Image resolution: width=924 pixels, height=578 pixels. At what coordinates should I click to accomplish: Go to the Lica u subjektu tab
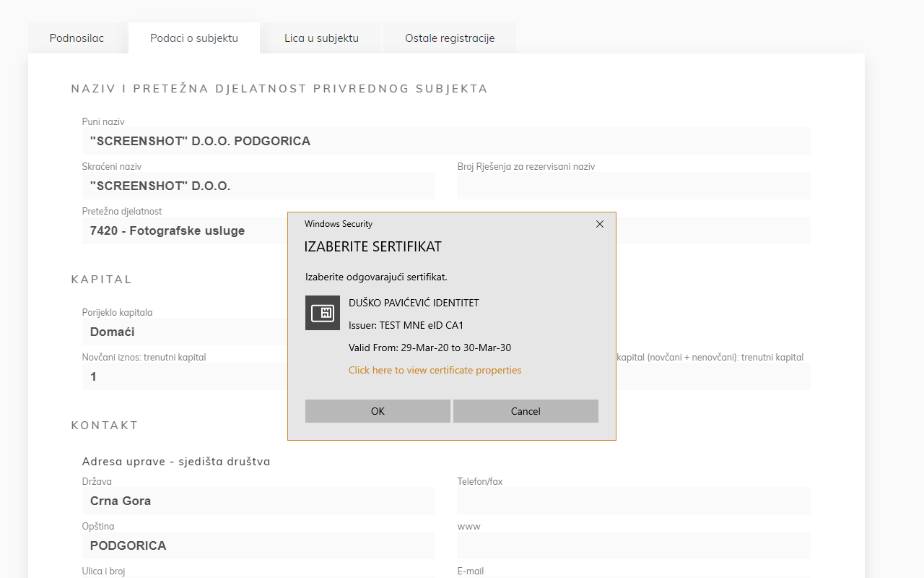pyautogui.click(x=321, y=38)
